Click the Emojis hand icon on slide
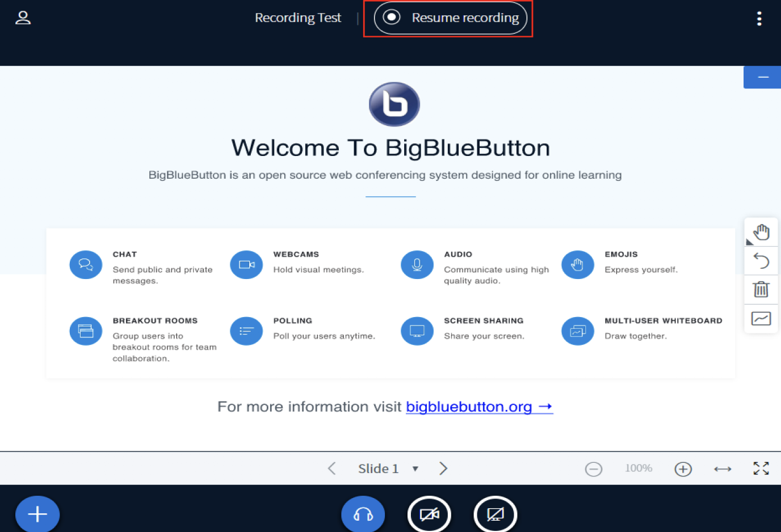The image size is (781, 532). 578,265
